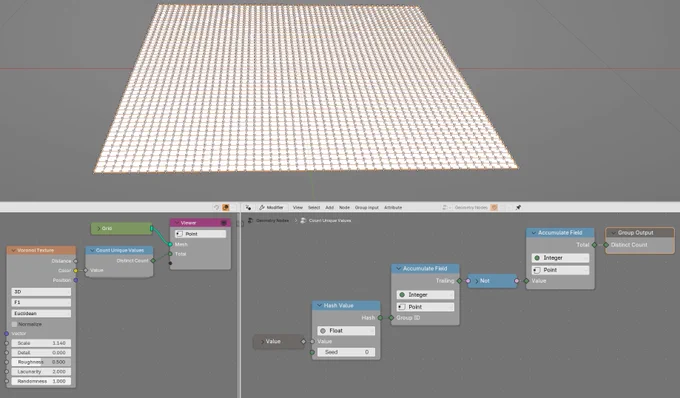Click the editor type icon in node editor header

pos(248,208)
